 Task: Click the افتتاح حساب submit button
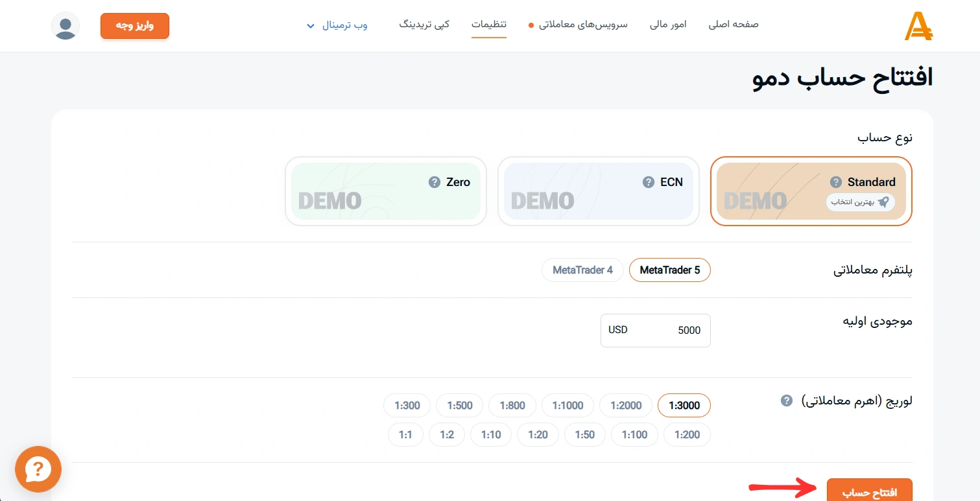tap(870, 490)
